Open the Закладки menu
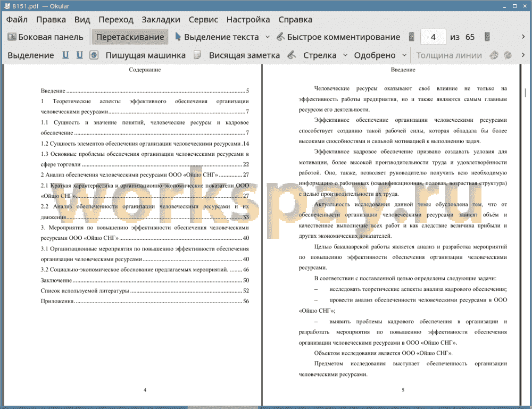The height and width of the screenshot is (409, 532). 161,20
